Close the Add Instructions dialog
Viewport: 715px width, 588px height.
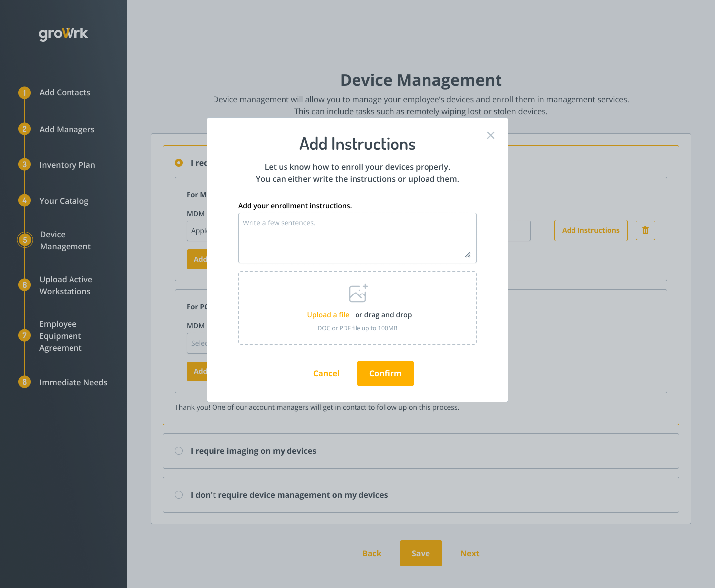[491, 135]
